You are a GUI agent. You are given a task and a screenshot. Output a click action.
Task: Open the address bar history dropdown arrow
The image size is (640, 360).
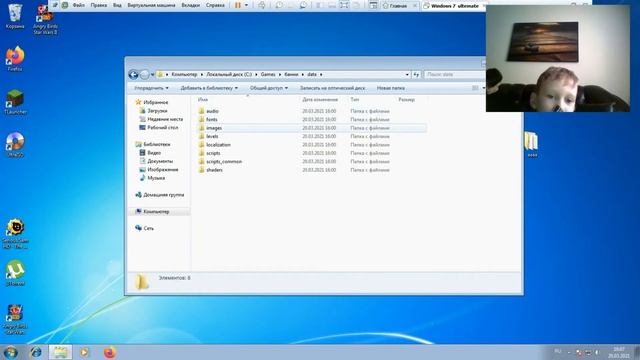(407, 75)
